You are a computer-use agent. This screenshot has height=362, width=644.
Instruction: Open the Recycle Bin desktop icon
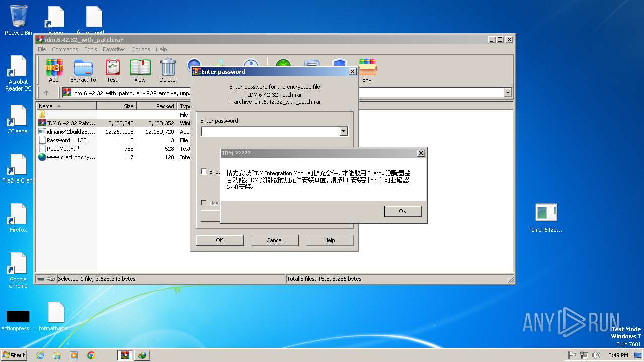coord(18,20)
